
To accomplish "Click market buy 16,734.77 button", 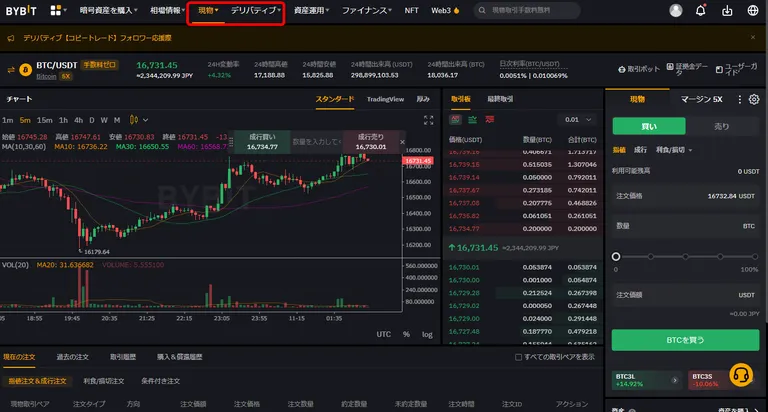I will tap(262, 142).
